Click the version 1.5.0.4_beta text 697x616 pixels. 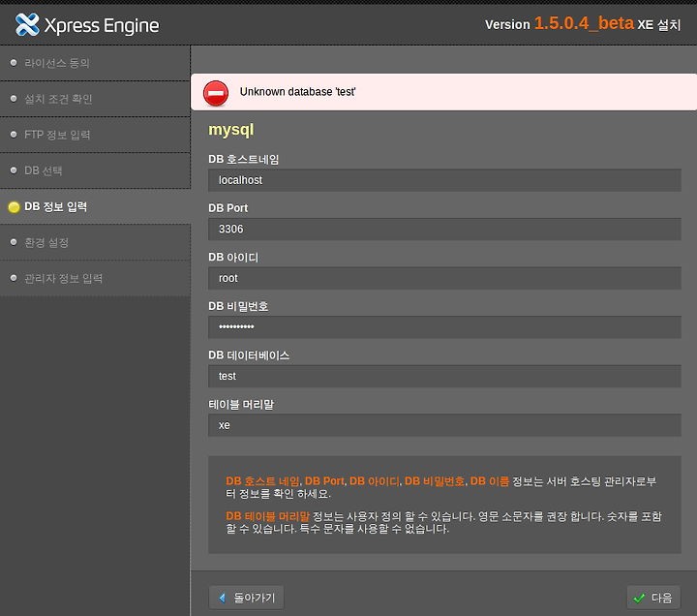click(x=584, y=23)
